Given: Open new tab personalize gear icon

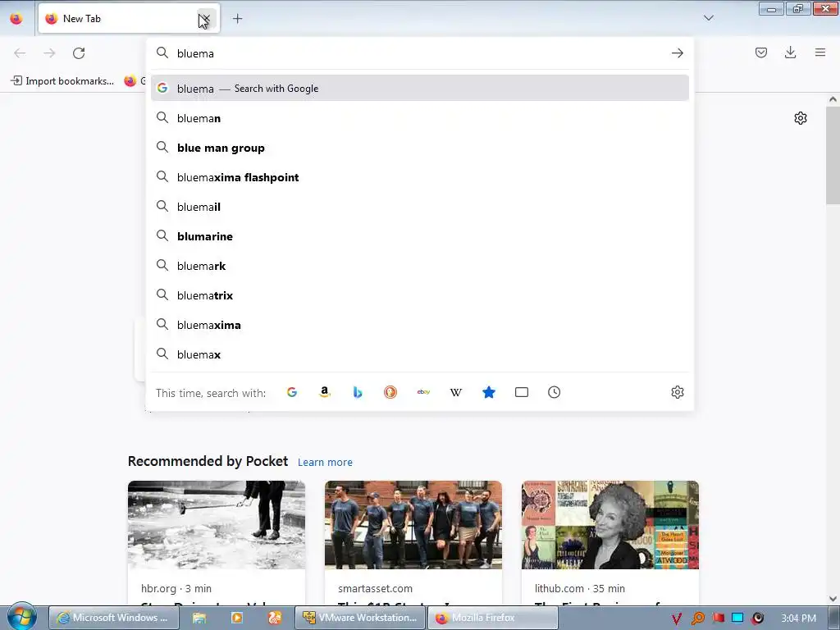Looking at the screenshot, I should (x=801, y=118).
